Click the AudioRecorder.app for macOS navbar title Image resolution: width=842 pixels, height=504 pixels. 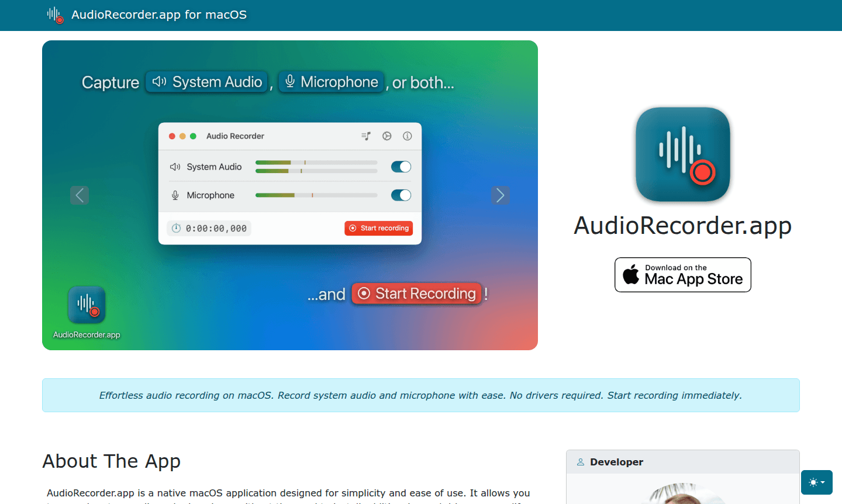pyautogui.click(x=158, y=15)
